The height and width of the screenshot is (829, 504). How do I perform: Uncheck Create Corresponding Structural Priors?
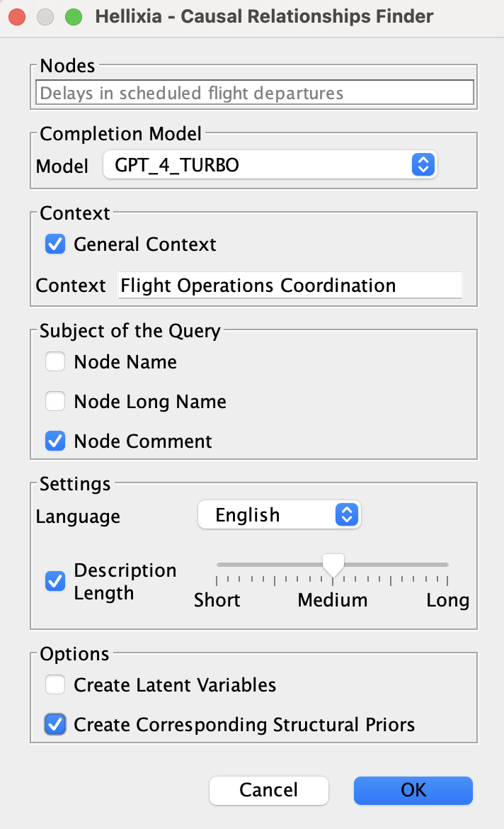click(55, 726)
